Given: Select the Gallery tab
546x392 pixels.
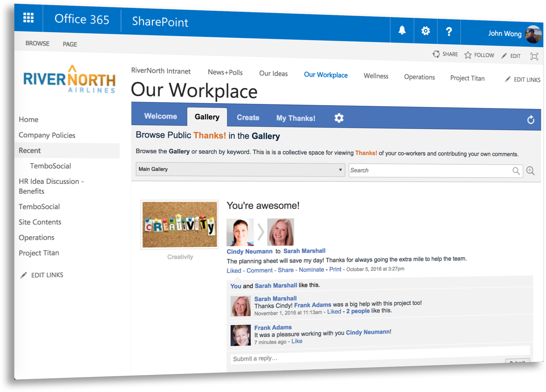Looking at the screenshot, I should 207,117.
